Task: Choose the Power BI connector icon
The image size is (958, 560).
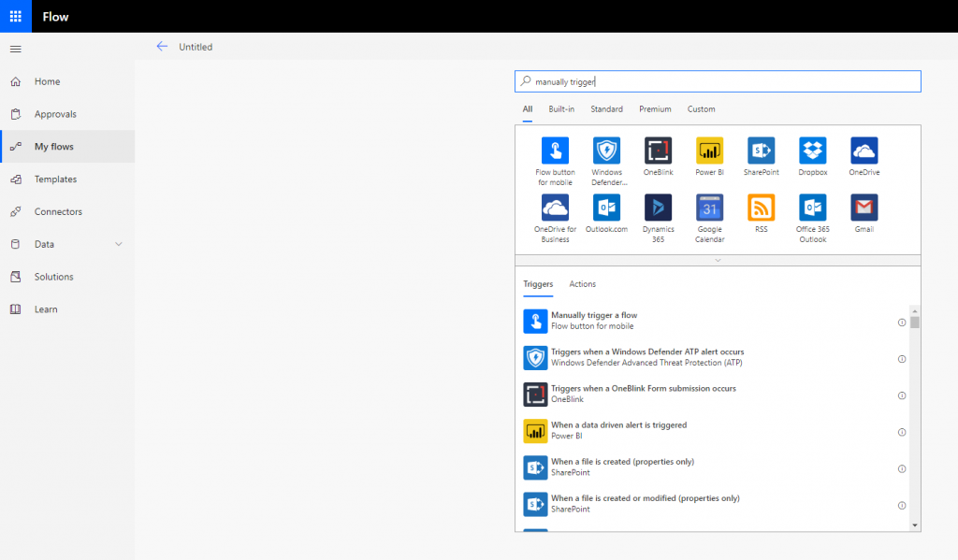Action: click(709, 151)
